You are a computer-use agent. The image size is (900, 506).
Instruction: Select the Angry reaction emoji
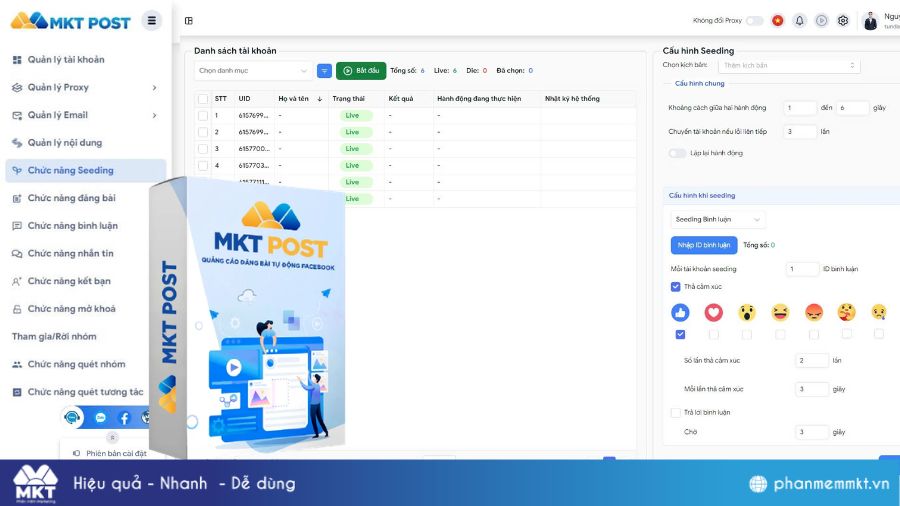tap(813, 313)
